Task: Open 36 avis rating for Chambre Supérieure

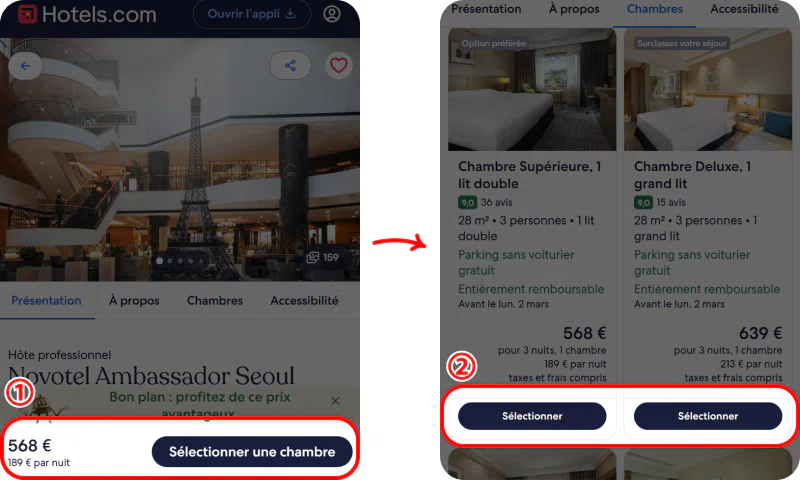Action: [496, 203]
